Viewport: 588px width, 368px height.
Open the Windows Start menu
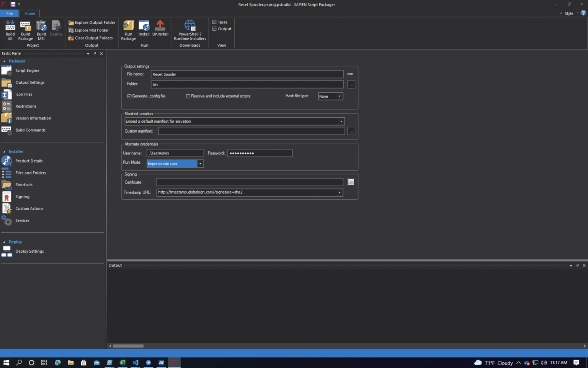[x=6, y=363]
